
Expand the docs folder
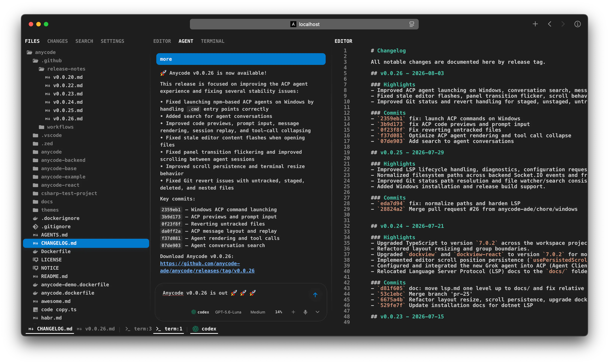click(x=43, y=202)
